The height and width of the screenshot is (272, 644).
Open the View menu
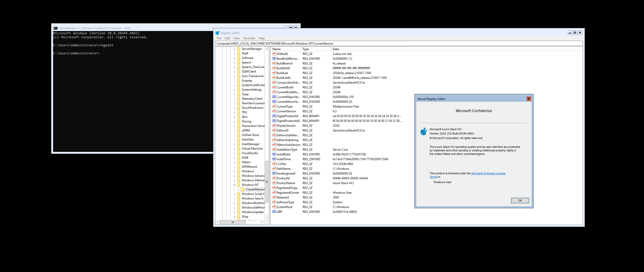tap(236, 38)
